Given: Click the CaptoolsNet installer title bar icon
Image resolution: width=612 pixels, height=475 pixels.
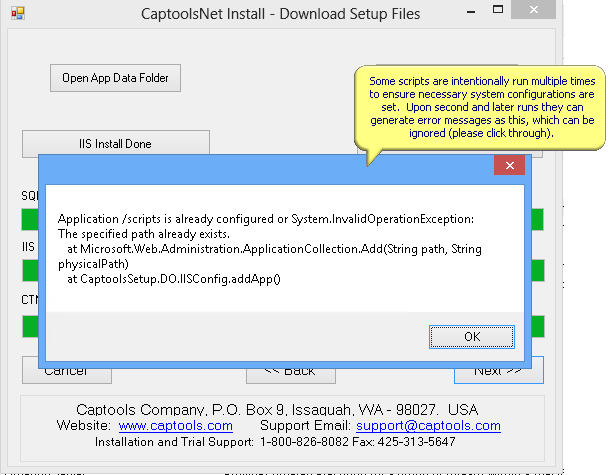Looking at the screenshot, I should click(18, 13).
